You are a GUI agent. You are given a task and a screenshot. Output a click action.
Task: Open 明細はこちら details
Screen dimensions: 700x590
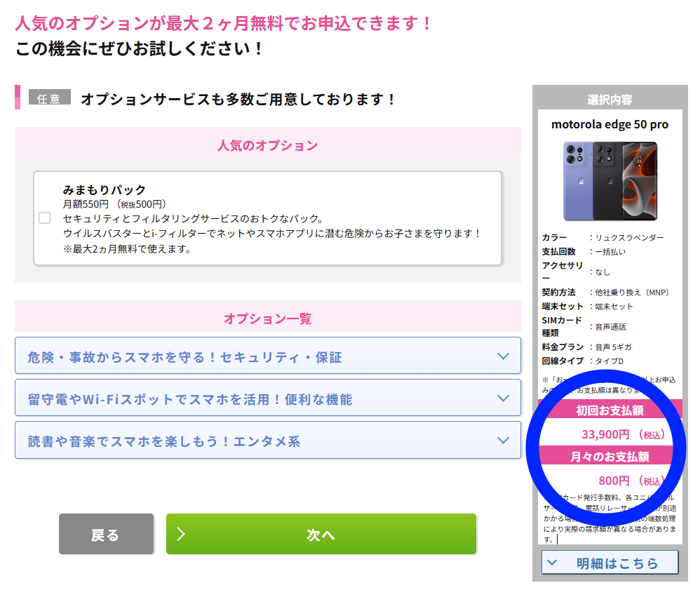click(x=617, y=563)
